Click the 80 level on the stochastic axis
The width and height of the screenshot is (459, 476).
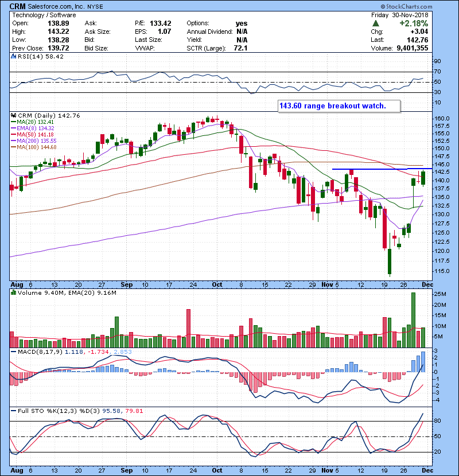(437, 421)
